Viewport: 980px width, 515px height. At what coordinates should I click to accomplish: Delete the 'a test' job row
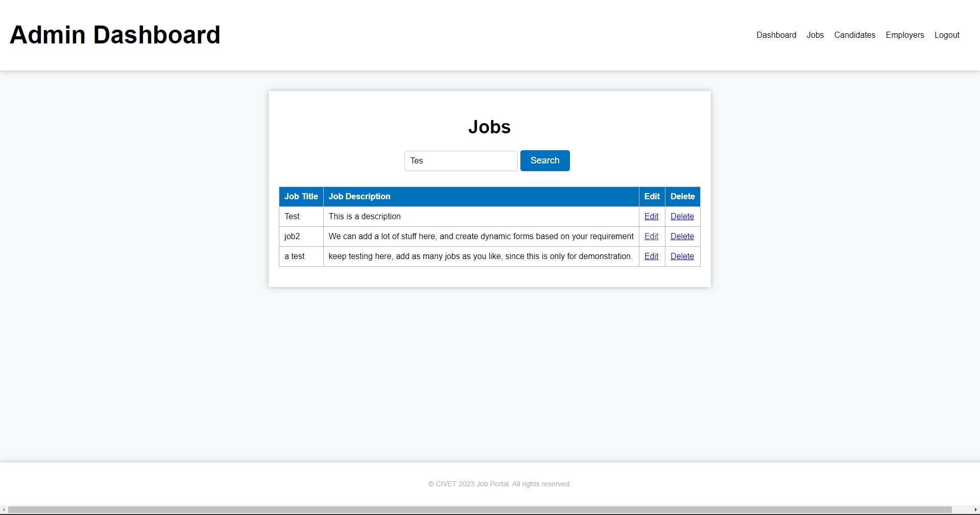(682, 256)
